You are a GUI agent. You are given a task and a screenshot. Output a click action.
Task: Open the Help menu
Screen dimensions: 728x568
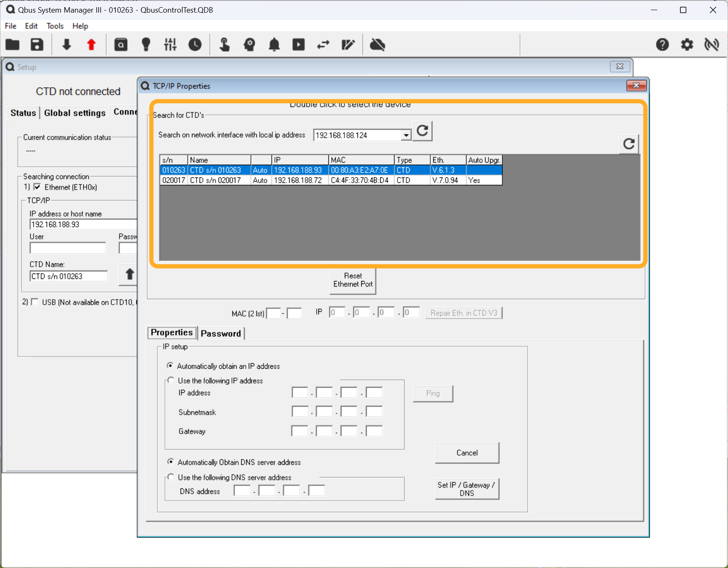[80, 26]
